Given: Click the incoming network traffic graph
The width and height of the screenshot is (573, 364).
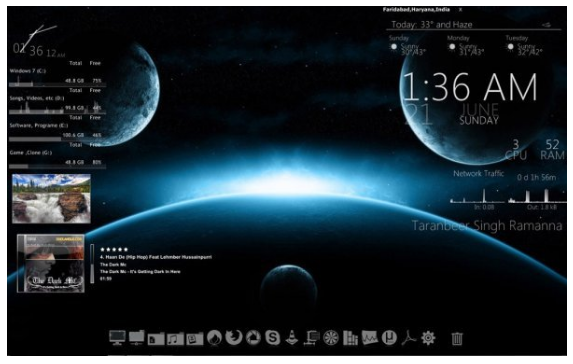Looking at the screenshot, I should [x=477, y=196].
